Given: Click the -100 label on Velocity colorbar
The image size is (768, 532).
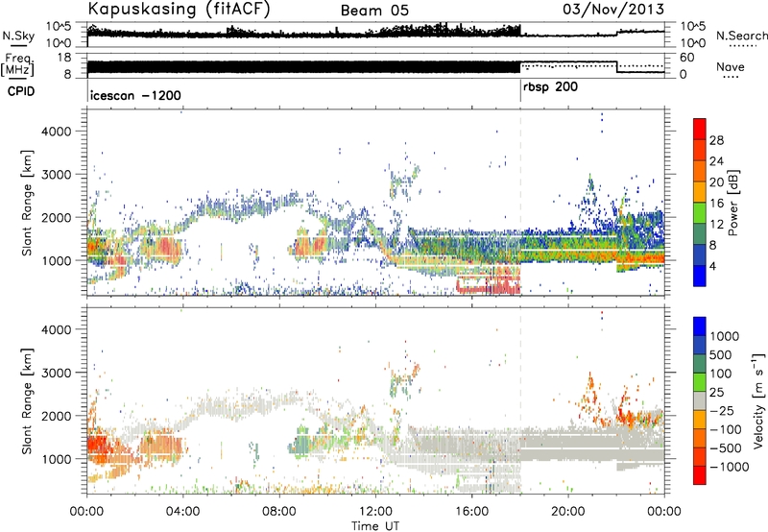Looking at the screenshot, I should [x=726, y=429].
